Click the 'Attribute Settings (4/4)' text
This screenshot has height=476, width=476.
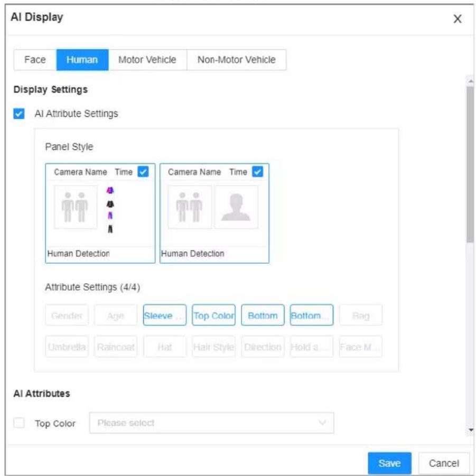tap(92, 287)
